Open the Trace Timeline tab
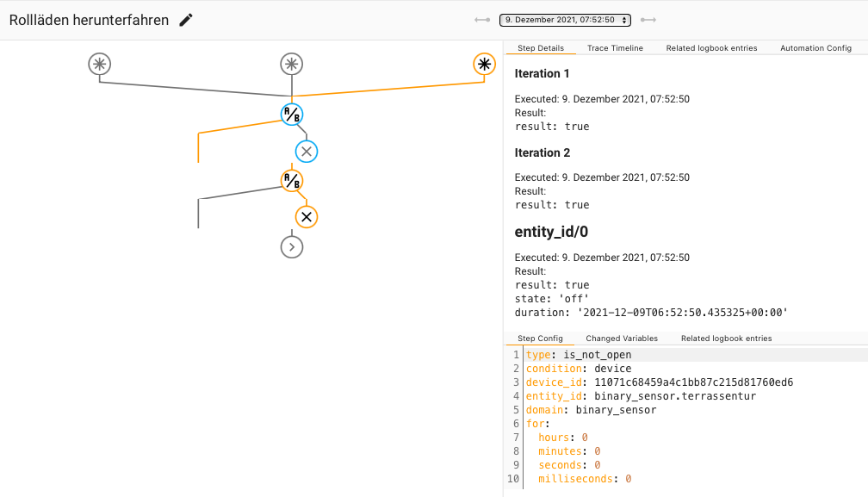868x497 pixels. pyautogui.click(x=615, y=48)
